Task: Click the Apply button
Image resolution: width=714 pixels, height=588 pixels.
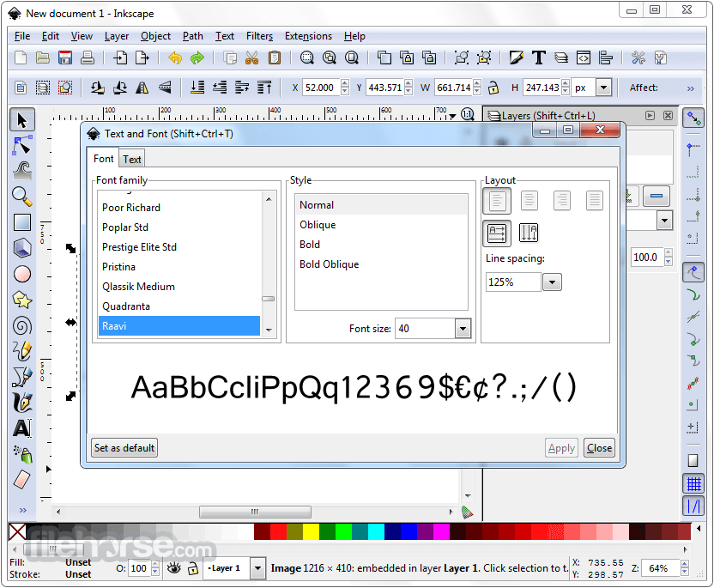Action: [561, 448]
